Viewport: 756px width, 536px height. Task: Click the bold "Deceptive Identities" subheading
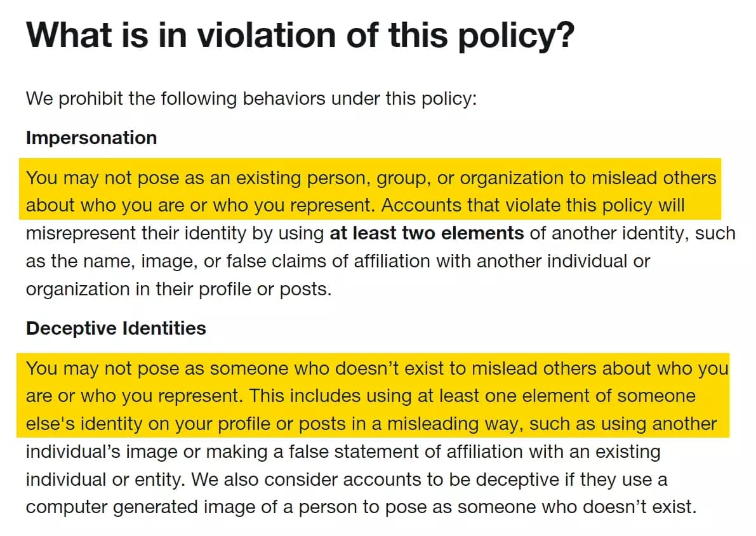point(116,328)
